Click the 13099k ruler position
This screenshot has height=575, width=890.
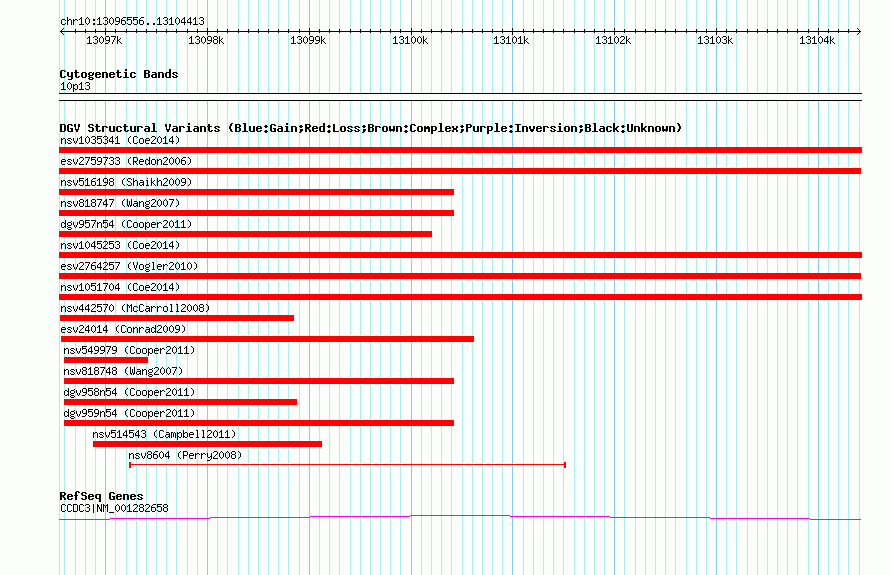point(308,40)
